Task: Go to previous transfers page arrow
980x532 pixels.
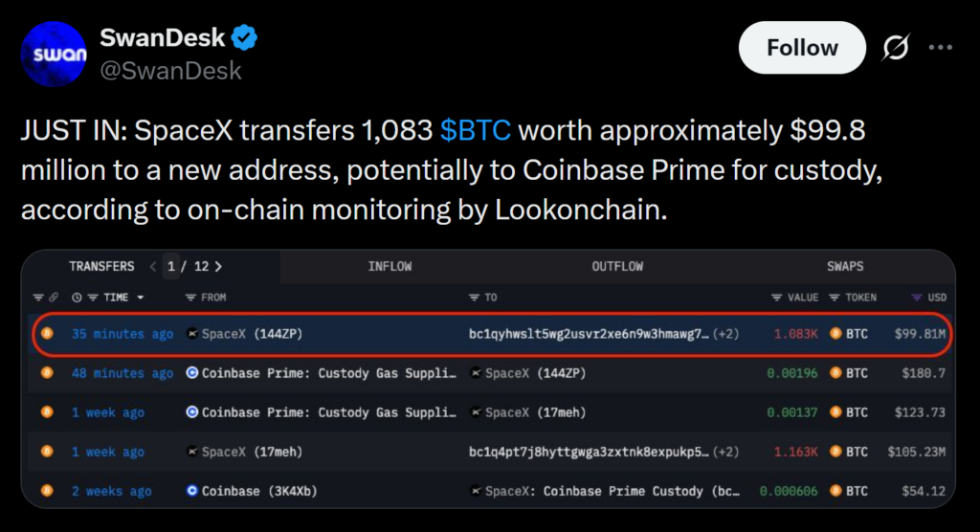Action: (x=153, y=266)
